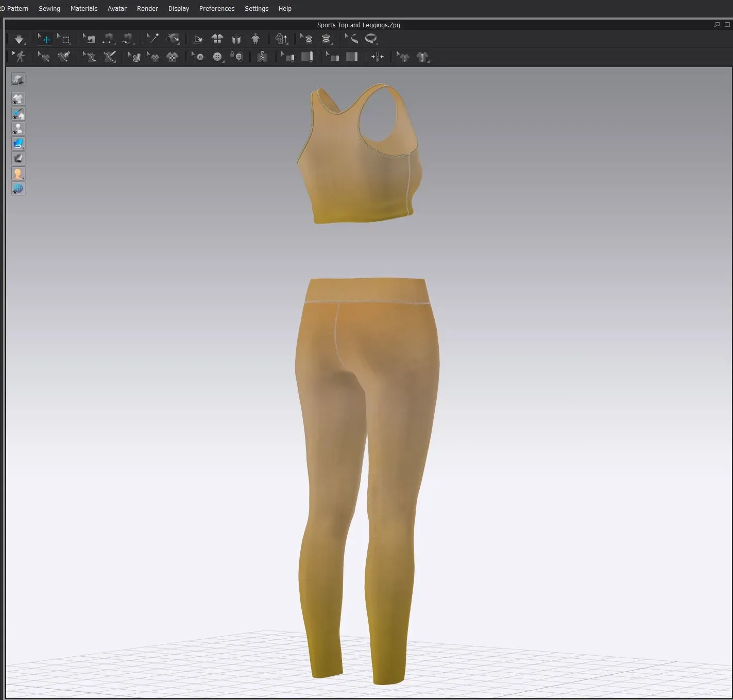Click the garment measurement icon with up arrow
Image resolution: width=733 pixels, height=700 pixels.
[x=281, y=39]
